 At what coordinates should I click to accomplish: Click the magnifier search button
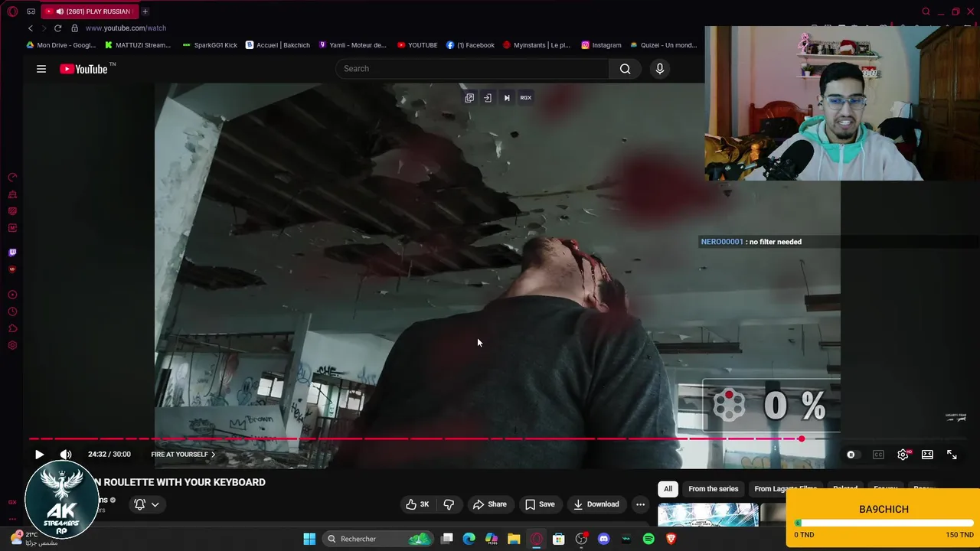pyautogui.click(x=626, y=69)
